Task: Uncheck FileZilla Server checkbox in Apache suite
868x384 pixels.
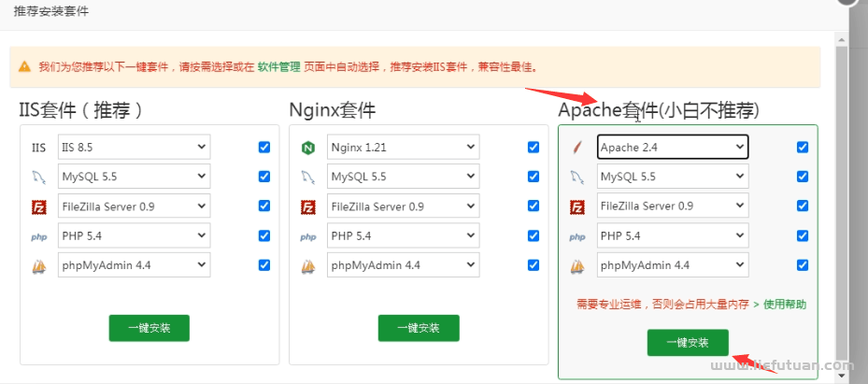Action: pos(802,206)
